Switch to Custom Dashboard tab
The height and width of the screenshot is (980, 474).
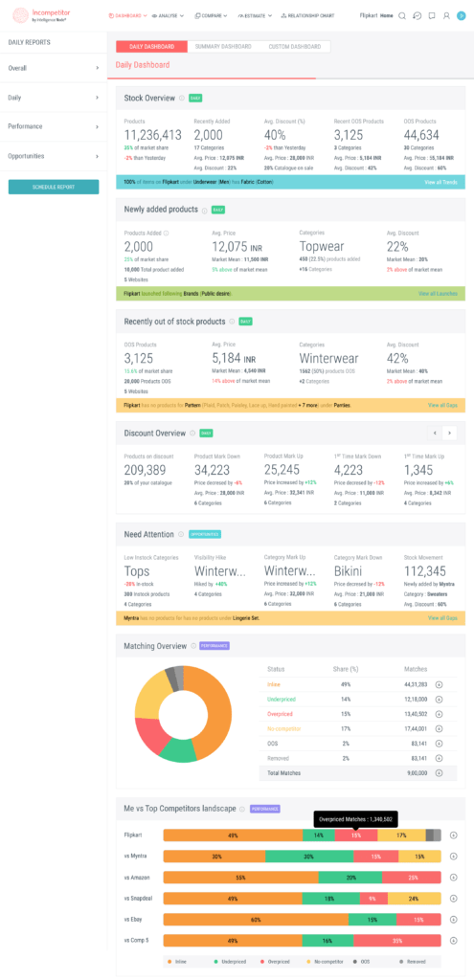pos(295,47)
